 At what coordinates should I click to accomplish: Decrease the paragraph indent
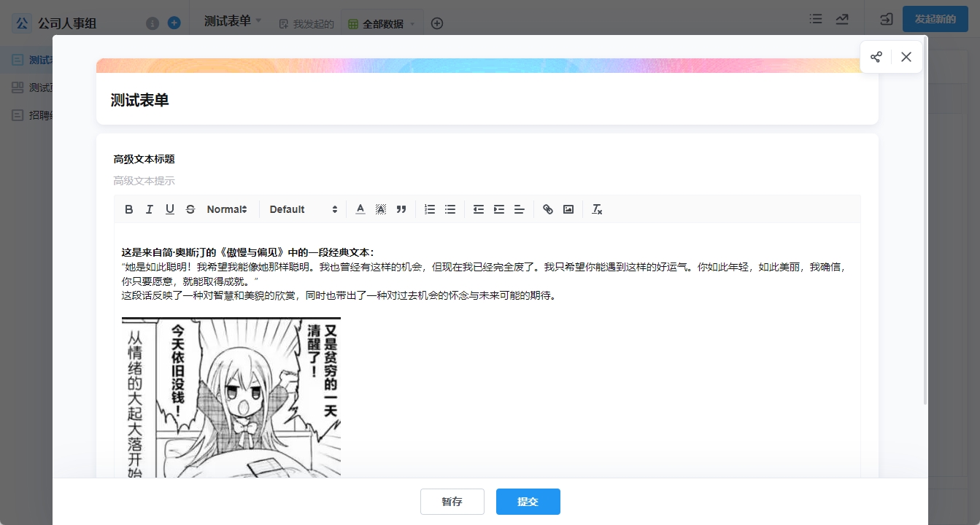tap(479, 209)
